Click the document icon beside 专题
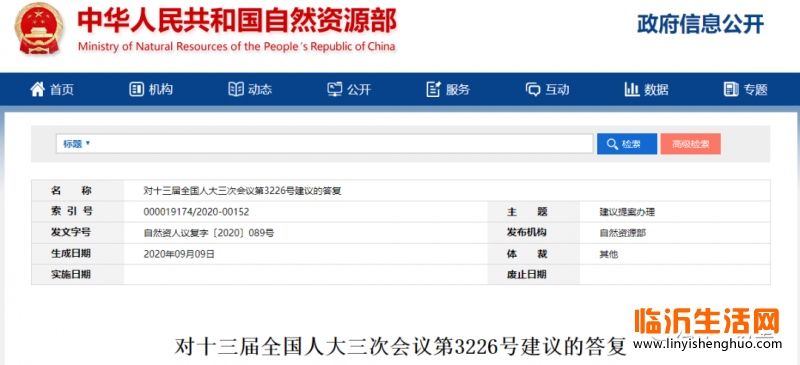The width and height of the screenshot is (800, 365). pyautogui.click(x=731, y=89)
